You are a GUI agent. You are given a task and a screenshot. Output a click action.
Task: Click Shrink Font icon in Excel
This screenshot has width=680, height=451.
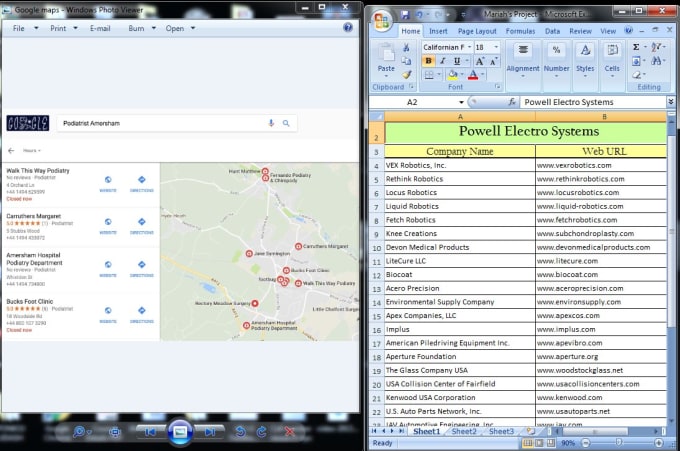coord(494,61)
